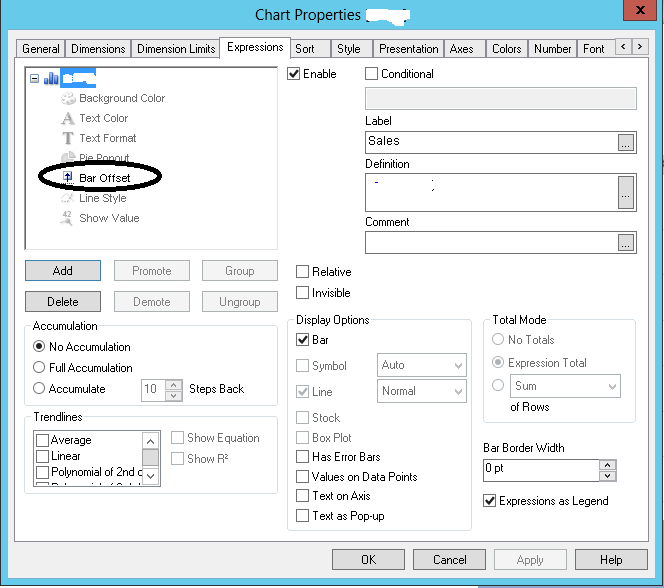Switch to the General tab
This screenshot has height=588, width=664.
click(x=41, y=49)
